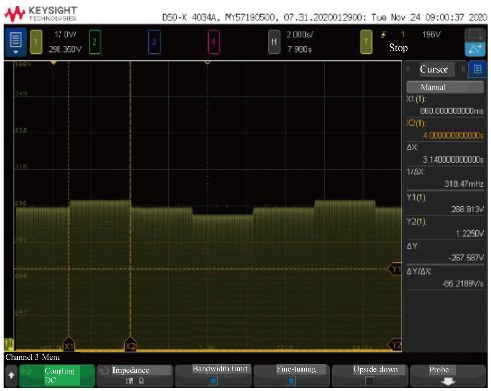Select the Y2(1) cursor value field
This screenshot has height=391, width=491.
[445, 228]
